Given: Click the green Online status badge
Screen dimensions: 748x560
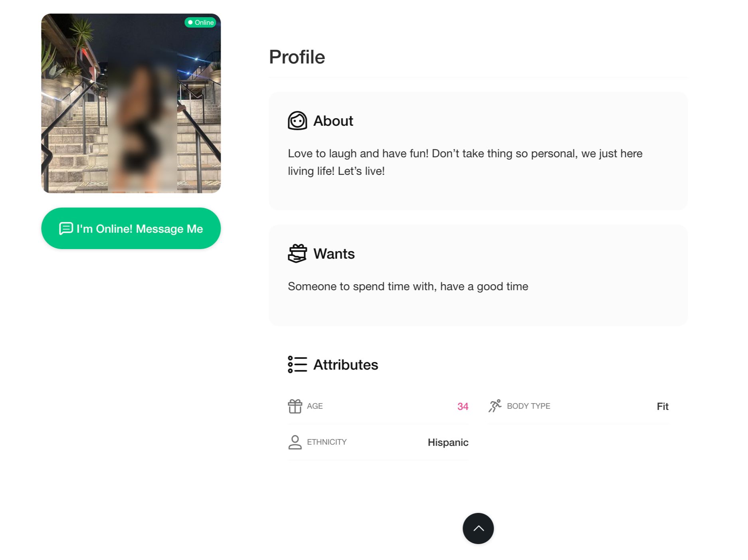Looking at the screenshot, I should point(200,22).
